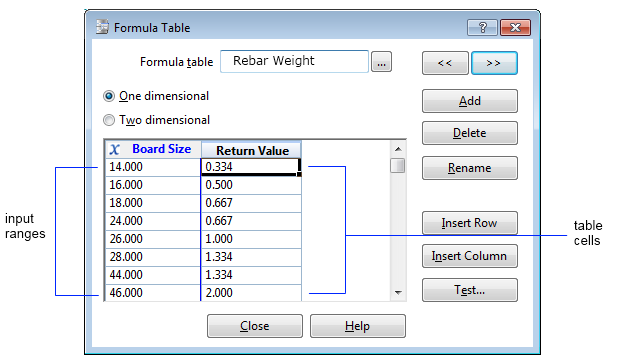Open the Test... dialog button
The image size is (621, 362).
[470, 290]
